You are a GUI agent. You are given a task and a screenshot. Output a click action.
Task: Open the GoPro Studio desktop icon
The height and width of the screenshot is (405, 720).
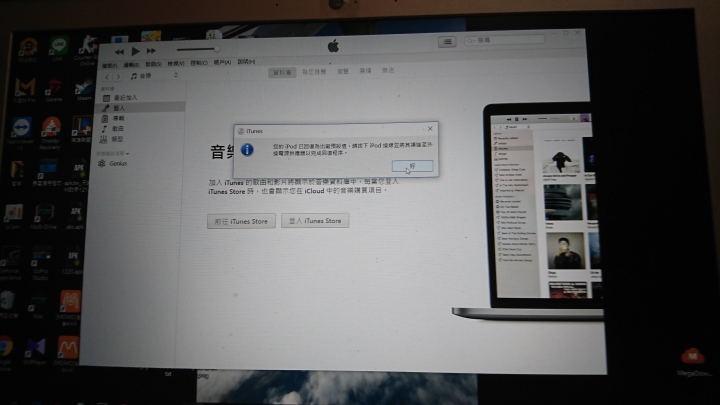[40, 264]
